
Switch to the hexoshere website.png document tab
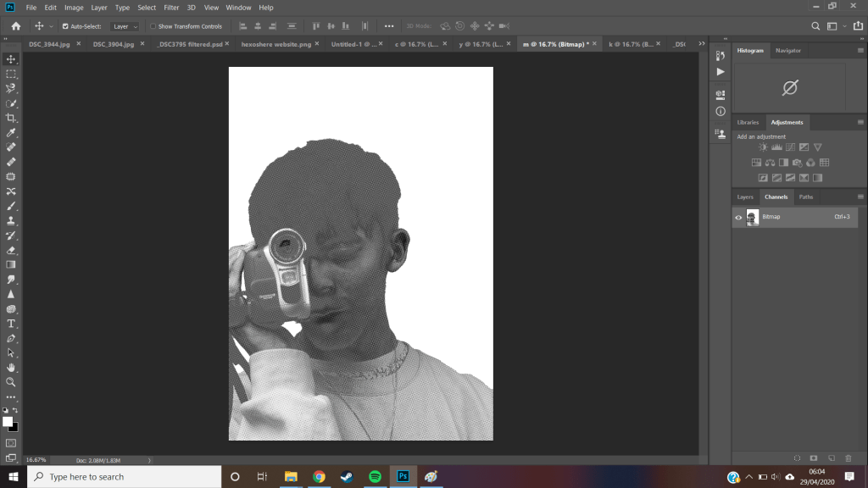pyautogui.click(x=275, y=43)
